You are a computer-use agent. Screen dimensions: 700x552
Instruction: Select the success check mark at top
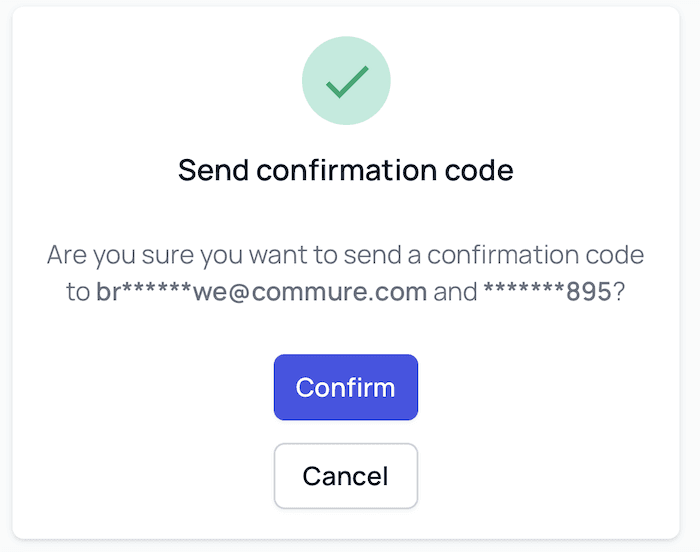pyautogui.click(x=346, y=82)
